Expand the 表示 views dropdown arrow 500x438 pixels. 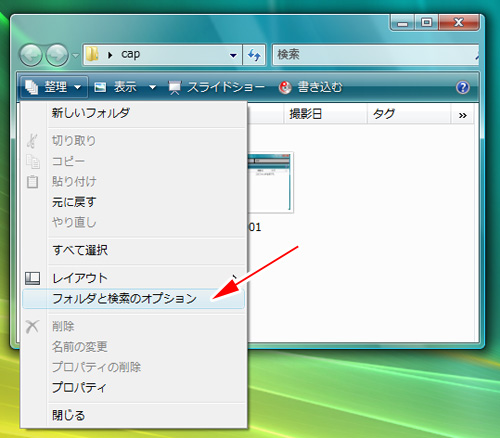coord(152,87)
